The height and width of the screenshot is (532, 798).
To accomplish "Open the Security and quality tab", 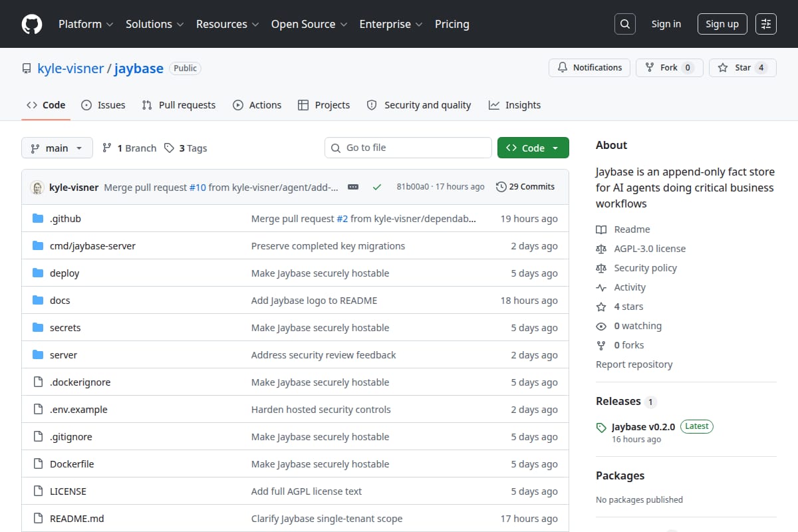I will pos(419,105).
